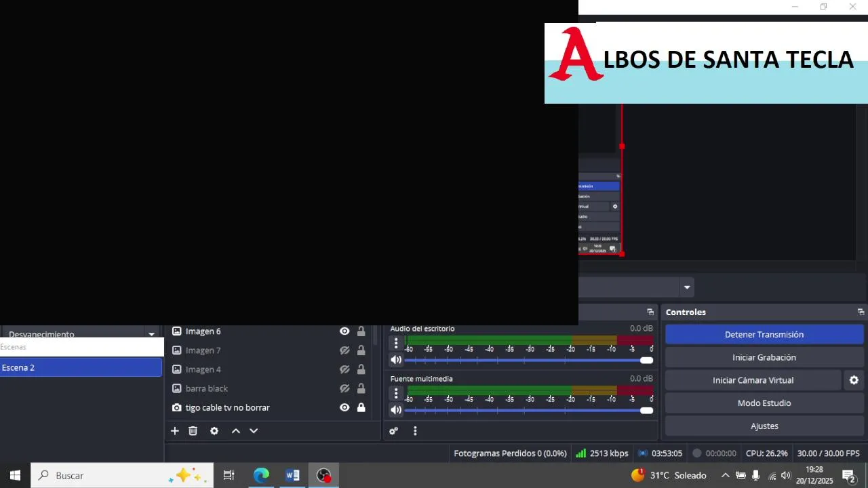Screen dimensions: 868x488
Task: Open the three-dot menu for Audio del escritorio
Action: 396,343
